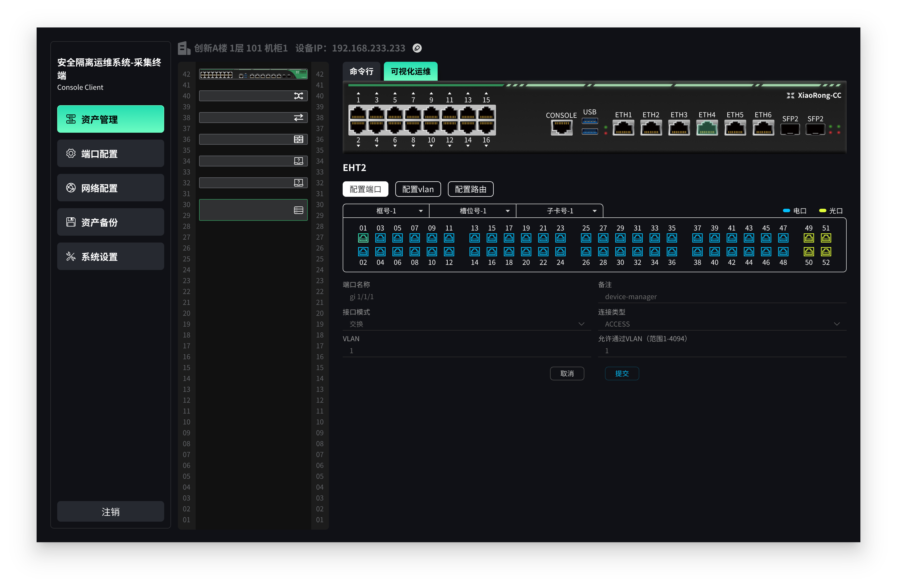Select the ETH4 green port icon
897x588 pixels.
(707, 128)
